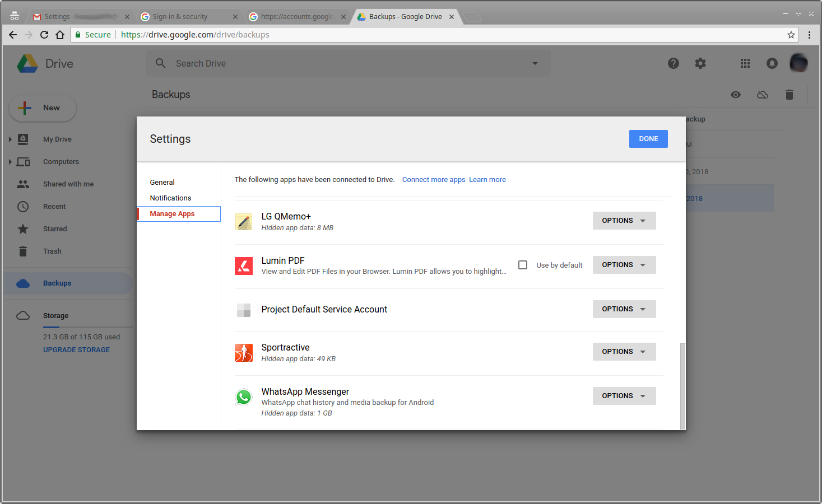Open the notifications bell icon
This screenshot has width=822, height=504.
(772, 63)
